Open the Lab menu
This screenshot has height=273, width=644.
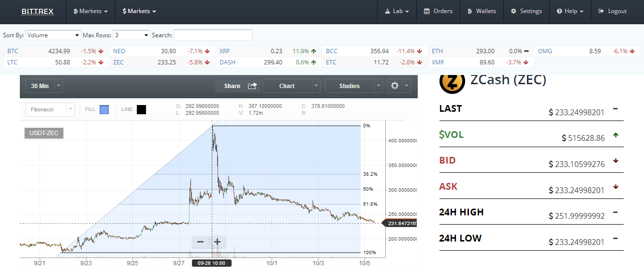pyautogui.click(x=397, y=11)
